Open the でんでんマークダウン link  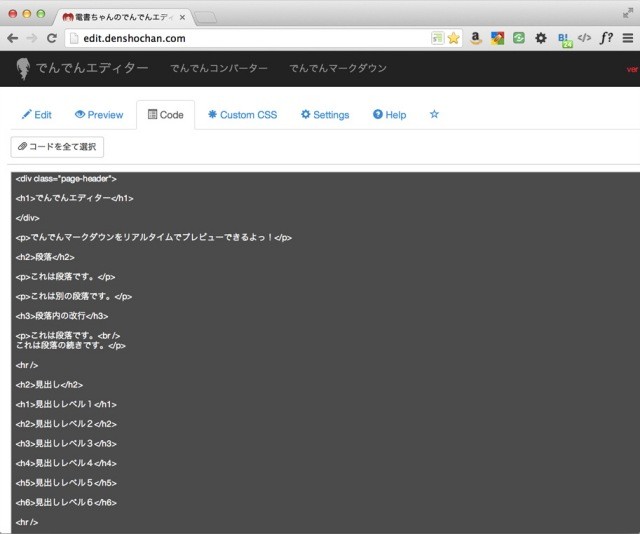pos(338,68)
